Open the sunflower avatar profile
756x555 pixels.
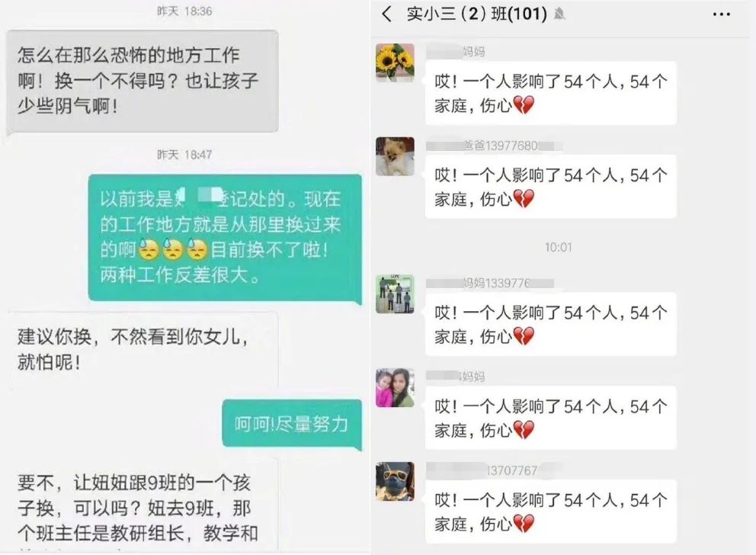tap(395, 63)
